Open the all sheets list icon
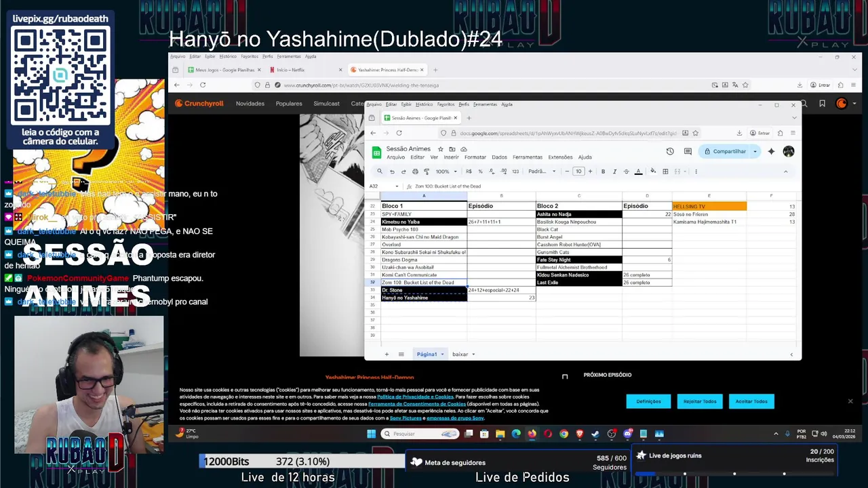Viewport: 868px width, 488px height. pos(401,354)
